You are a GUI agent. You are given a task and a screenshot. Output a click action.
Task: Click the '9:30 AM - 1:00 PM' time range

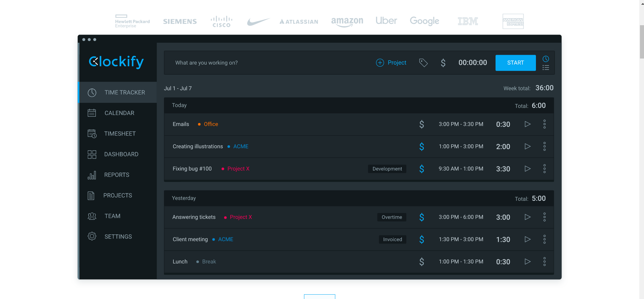pos(461,169)
